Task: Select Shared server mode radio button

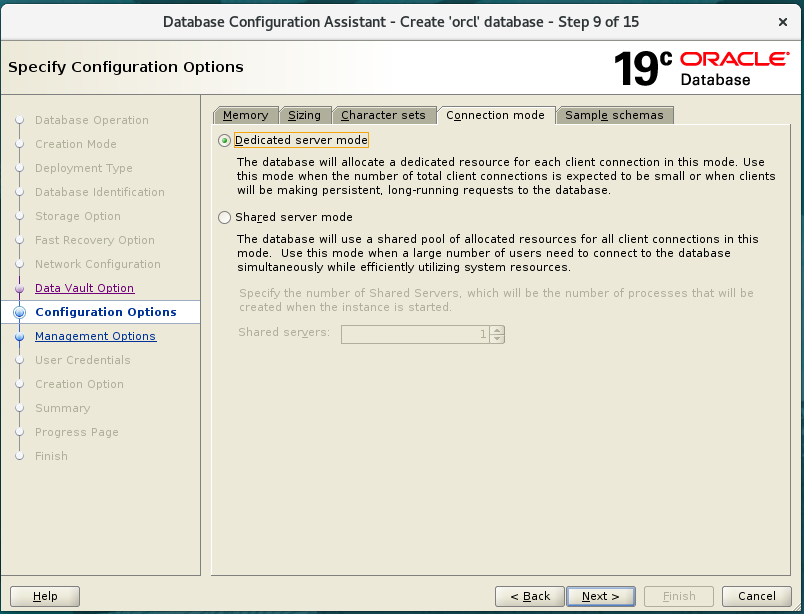Action: tap(224, 217)
